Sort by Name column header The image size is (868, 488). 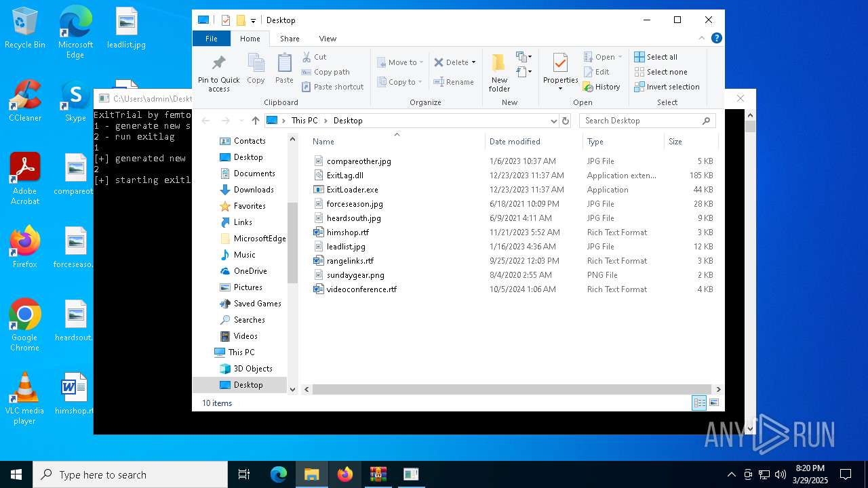tap(397, 142)
